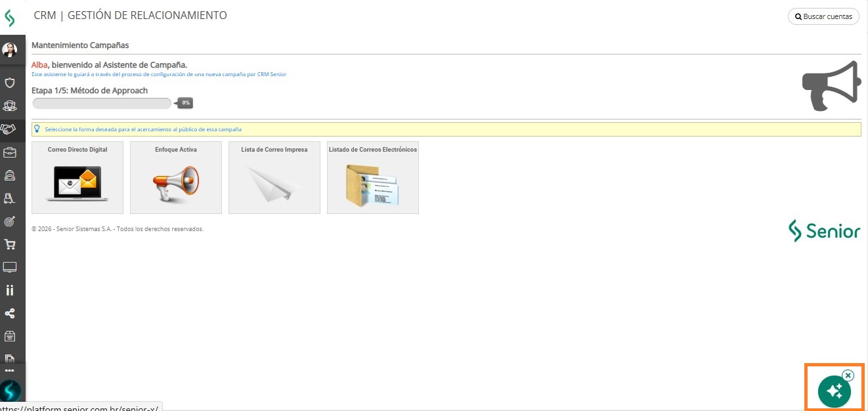Open the share nodes sidebar icon
The height and width of the screenshot is (411, 868).
pos(10,314)
